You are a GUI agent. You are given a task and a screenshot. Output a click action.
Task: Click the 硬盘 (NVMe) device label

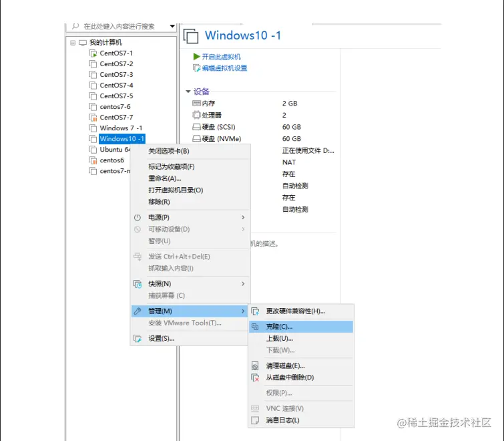click(x=222, y=139)
